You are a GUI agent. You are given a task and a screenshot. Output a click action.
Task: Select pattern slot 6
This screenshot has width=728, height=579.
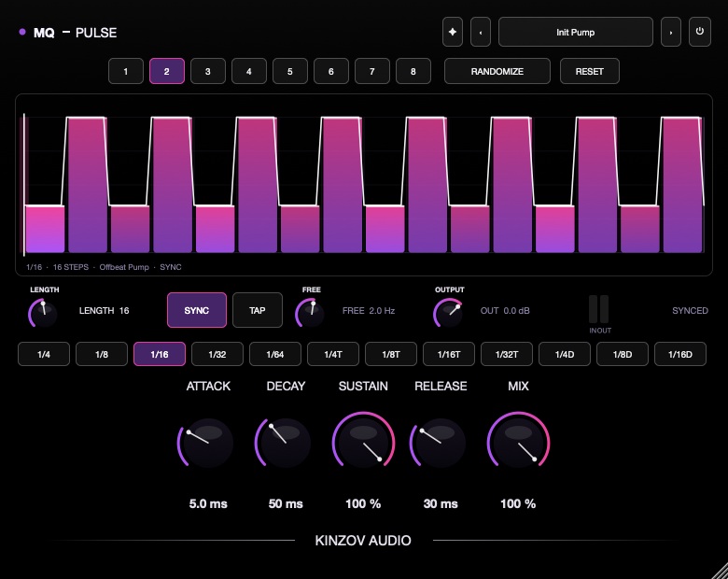coord(331,71)
